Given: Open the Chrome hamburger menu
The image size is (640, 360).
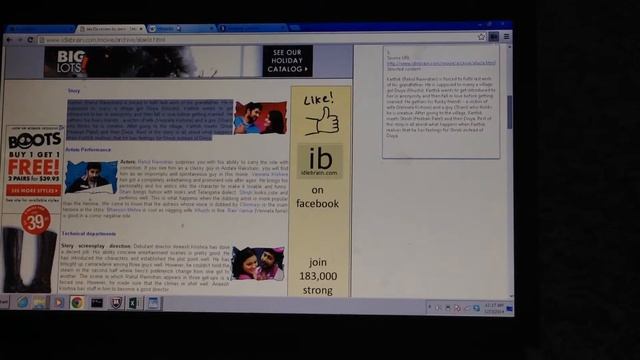Looking at the screenshot, I should pos(507,37).
